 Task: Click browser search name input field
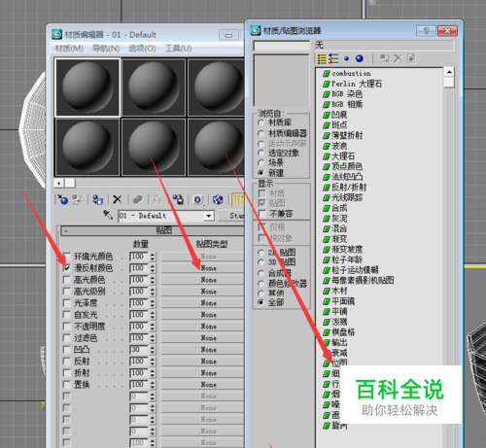tap(281, 46)
